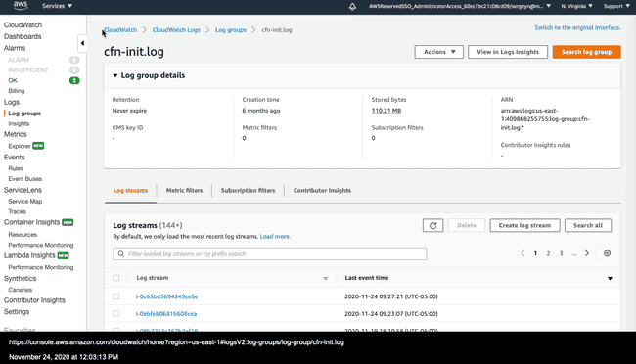The height and width of the screenshot is (364, 636).
Task: Switch to Log streams tab
Action: [130, 191]
